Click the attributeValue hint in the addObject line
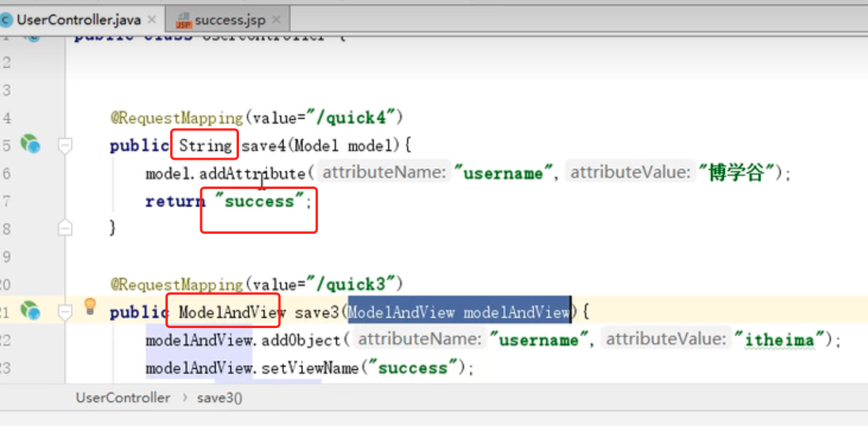Screen dimensions: 868x426 tap(665, 339)
